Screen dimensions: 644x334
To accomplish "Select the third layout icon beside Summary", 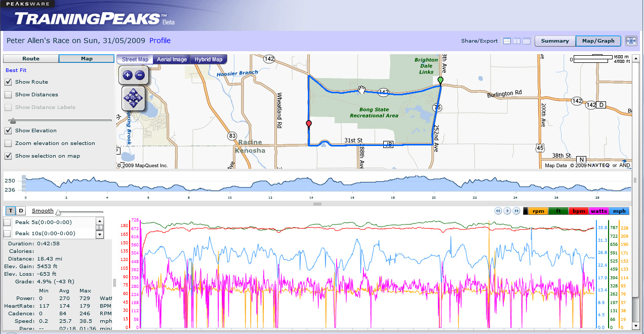I will [x=527, y=41].
